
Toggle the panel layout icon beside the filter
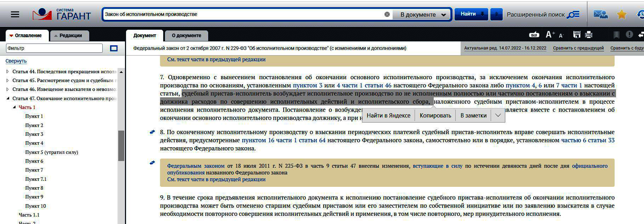click(114, 48)
